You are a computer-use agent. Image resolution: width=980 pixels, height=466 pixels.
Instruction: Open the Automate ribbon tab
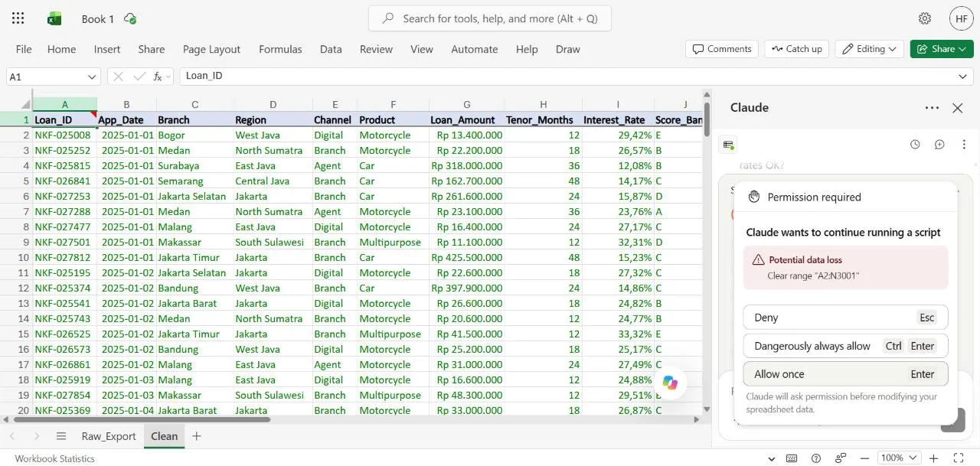coord(475,49)
